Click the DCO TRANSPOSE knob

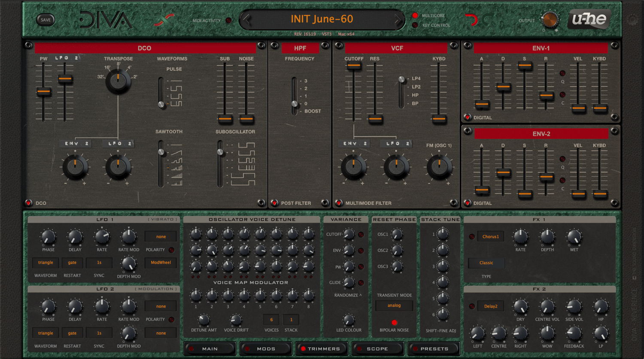118,81
